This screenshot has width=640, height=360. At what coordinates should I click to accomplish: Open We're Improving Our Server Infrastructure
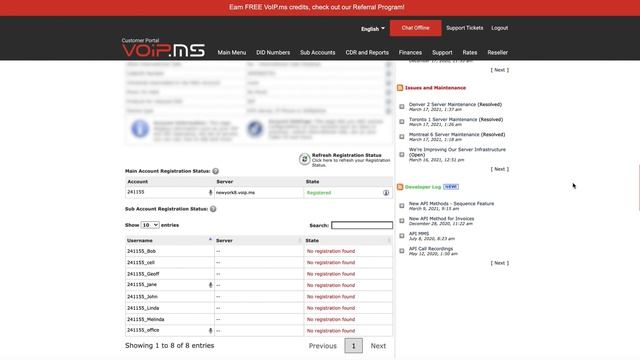[x=457, y=152]
